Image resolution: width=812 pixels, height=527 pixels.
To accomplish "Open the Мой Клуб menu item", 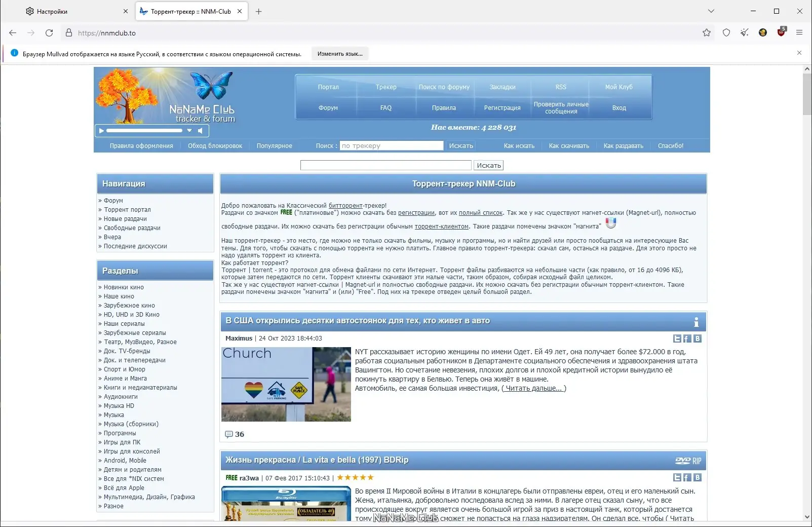I will pyautogui.click(x=619, y=87).
